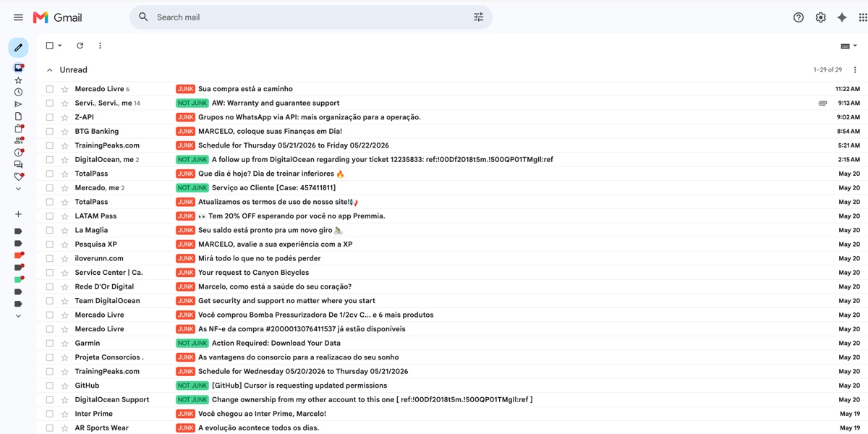Open the orange label in sidebar
This screenshot has height=434, width=868.
(19, 255)
